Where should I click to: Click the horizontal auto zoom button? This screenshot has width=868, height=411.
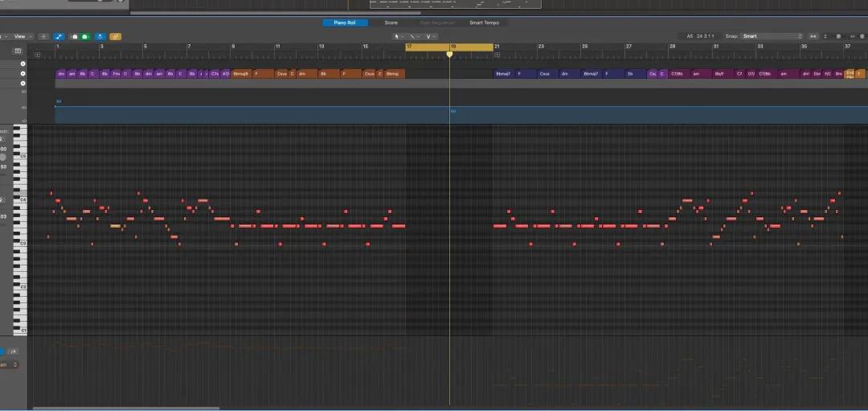point(813,36)
